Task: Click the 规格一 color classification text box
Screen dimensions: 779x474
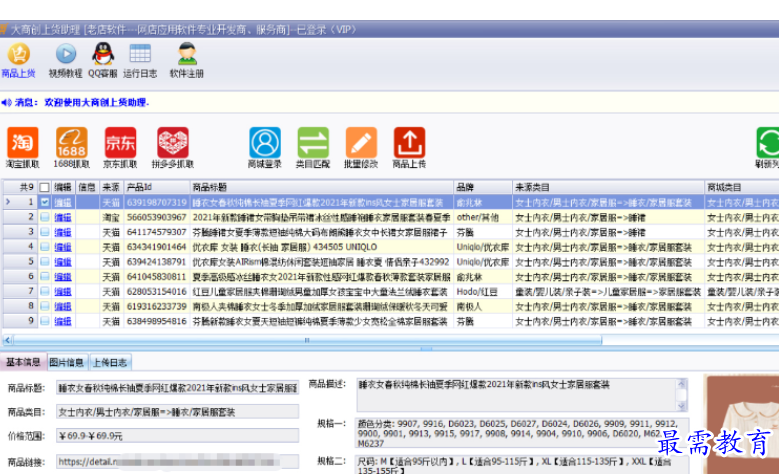Action: pos(523,433)
